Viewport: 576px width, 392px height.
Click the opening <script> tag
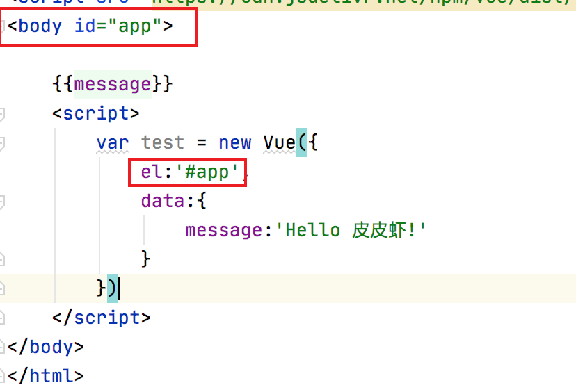click(x=96, y=113)
